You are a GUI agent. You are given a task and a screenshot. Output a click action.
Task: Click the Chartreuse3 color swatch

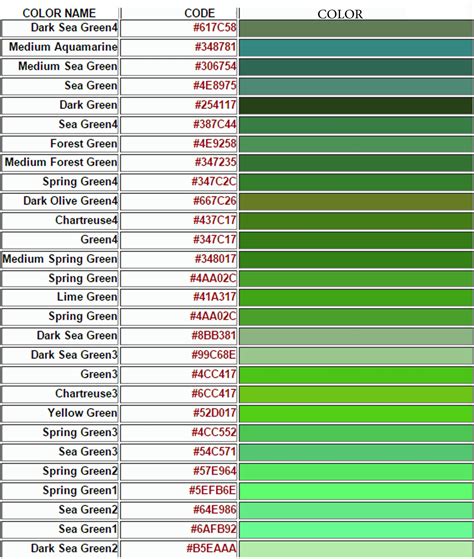tap(356, 394)
